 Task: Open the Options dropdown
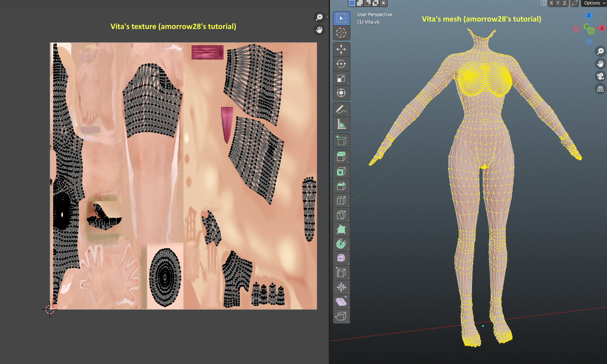[594, 3]
